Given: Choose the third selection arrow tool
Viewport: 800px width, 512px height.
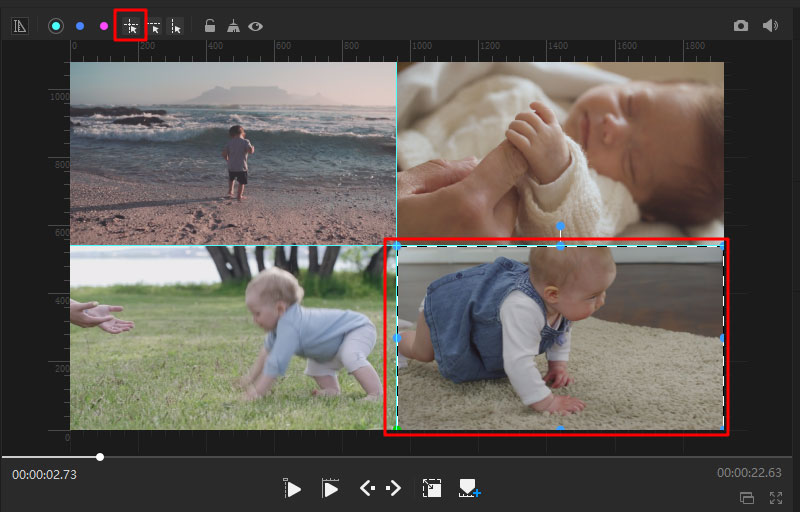Looking at the screenshot, I should 176,26.
